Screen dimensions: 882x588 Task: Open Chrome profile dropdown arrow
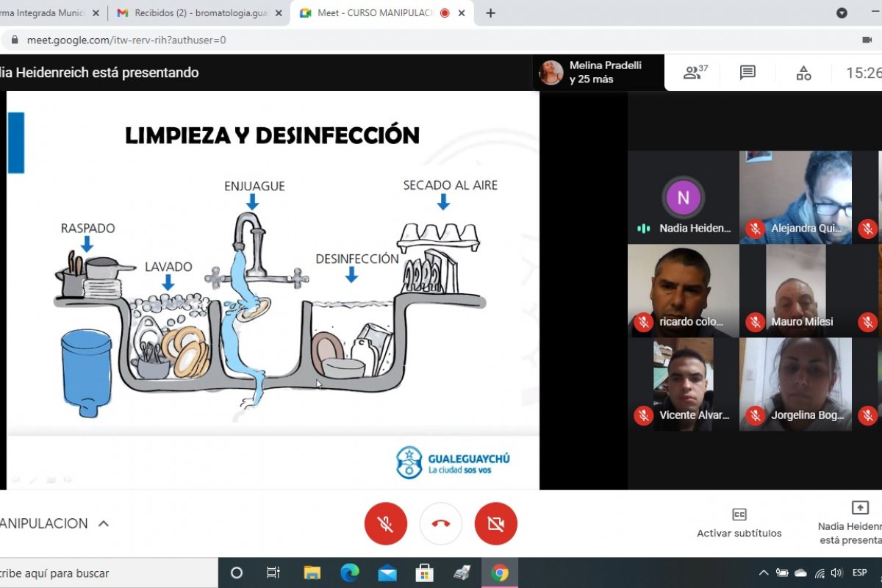tap(842, 13)
